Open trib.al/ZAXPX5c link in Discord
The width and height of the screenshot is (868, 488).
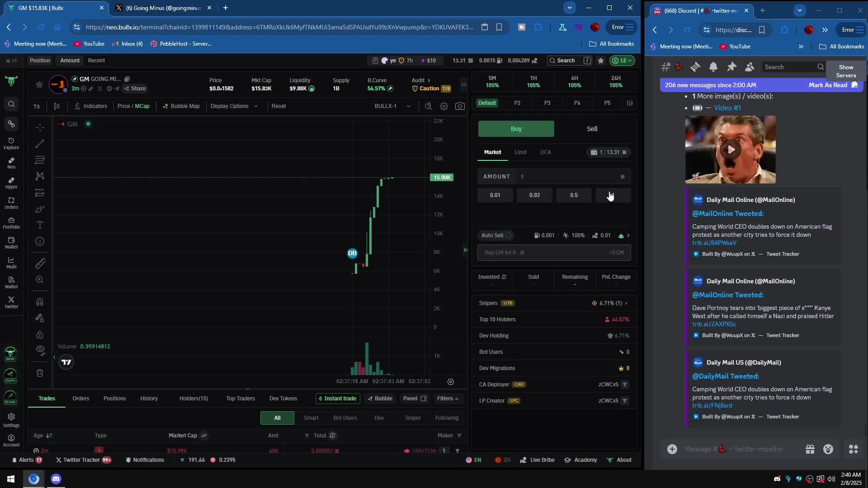click(x=714, y=324)
